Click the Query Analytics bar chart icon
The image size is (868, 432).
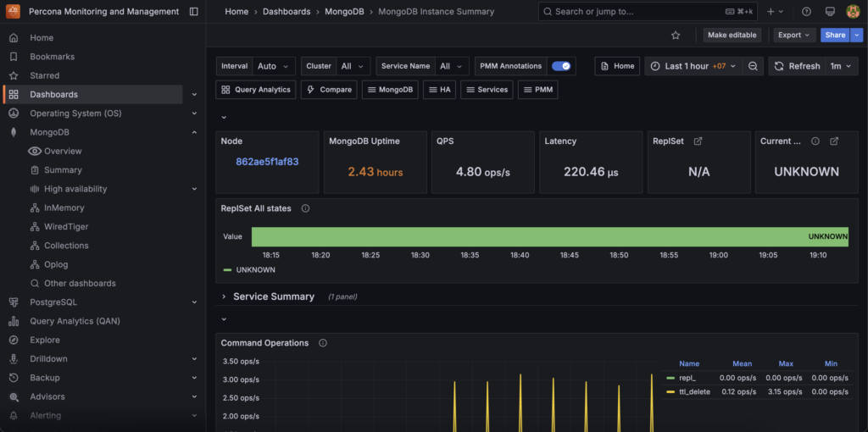(x=14, y=321)
